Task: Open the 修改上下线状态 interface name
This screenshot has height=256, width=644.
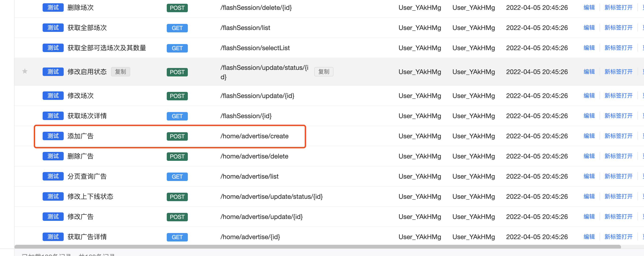Action: (90, 196)
